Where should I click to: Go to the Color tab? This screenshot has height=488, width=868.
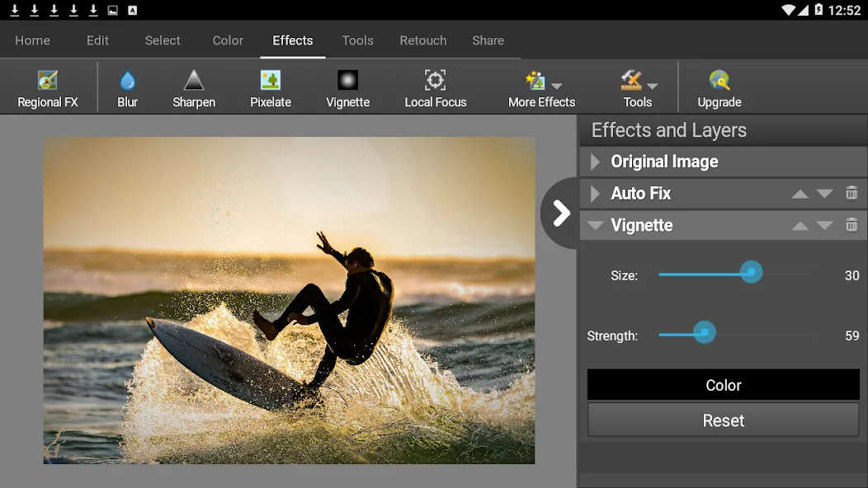click(228, 40)
